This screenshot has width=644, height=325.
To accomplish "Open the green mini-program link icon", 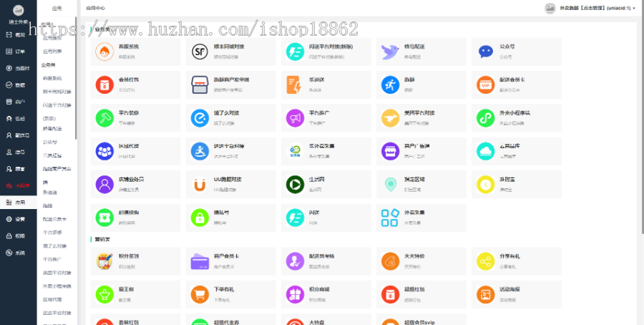I will (485, 118).
